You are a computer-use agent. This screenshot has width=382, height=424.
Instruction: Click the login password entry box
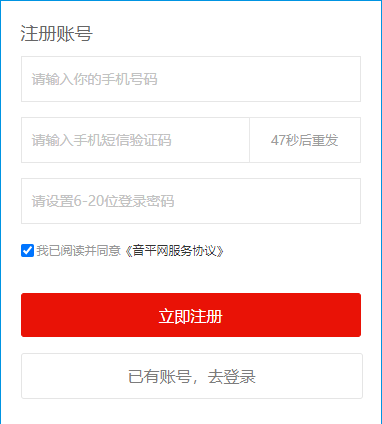pyautogui.click(x=191, y=201)
